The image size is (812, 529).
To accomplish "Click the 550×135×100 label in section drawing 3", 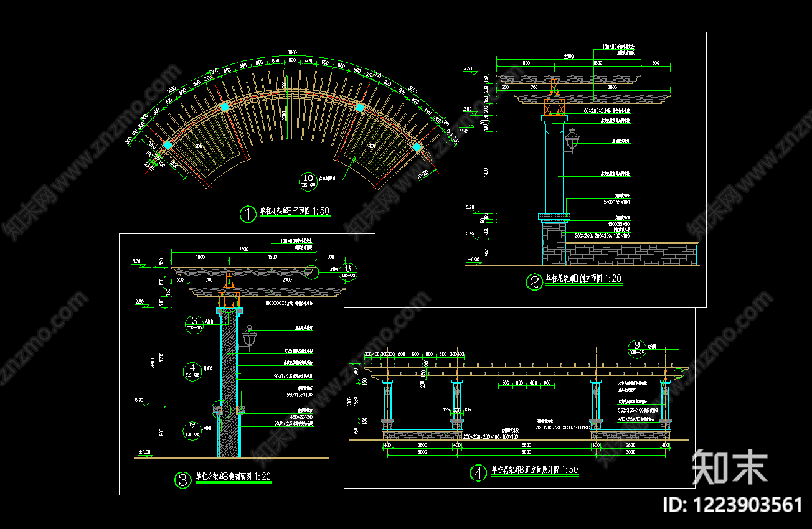I will click(300, 395).
